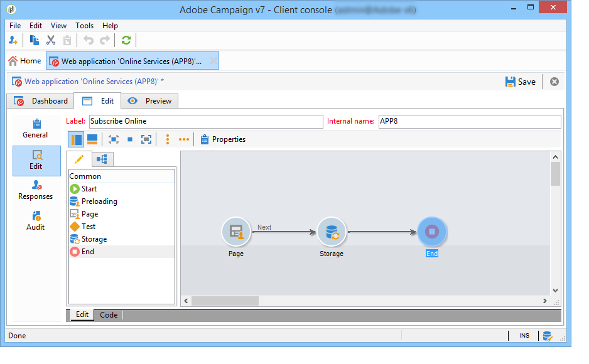Click the small square zoom reset icon

pyautogui.click(x=130, y=139)
